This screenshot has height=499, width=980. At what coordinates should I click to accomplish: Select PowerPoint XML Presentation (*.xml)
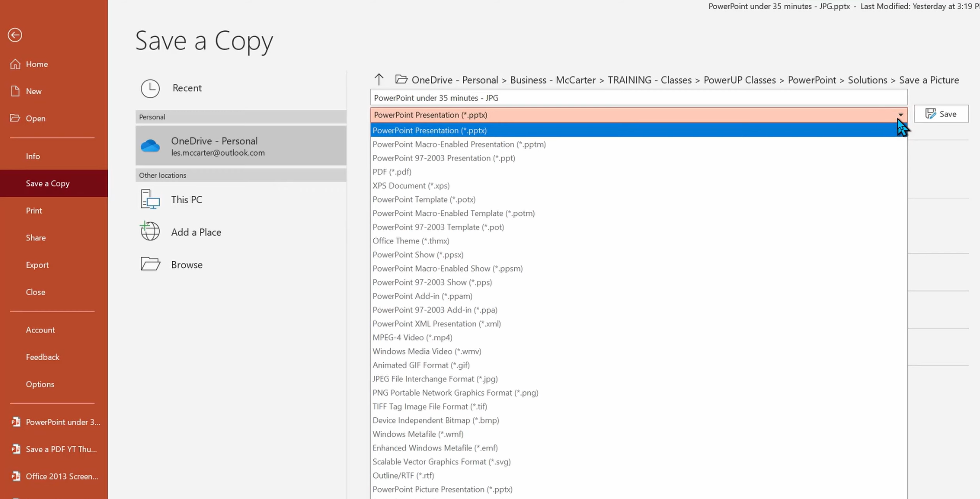639,324
